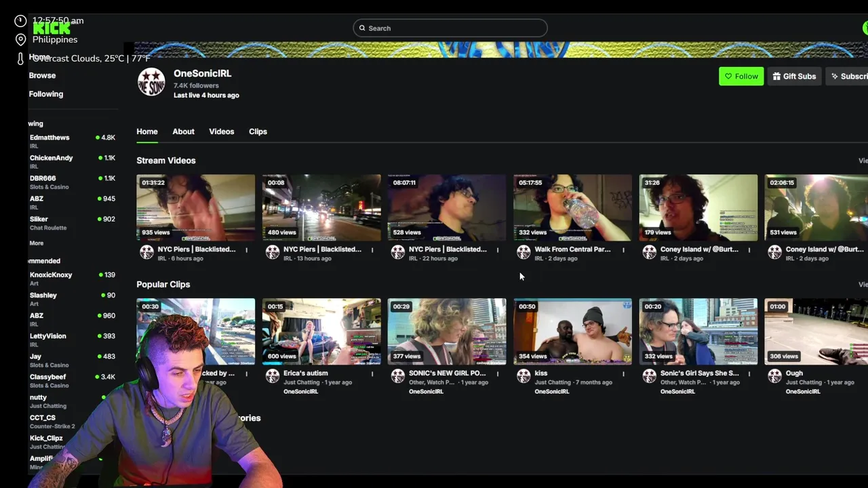The height and width of the screenshot is (488, 868).
Task: Play the 00:20 popular clip thumbnail
Action: pyautogui.click(x=698, y=332)
